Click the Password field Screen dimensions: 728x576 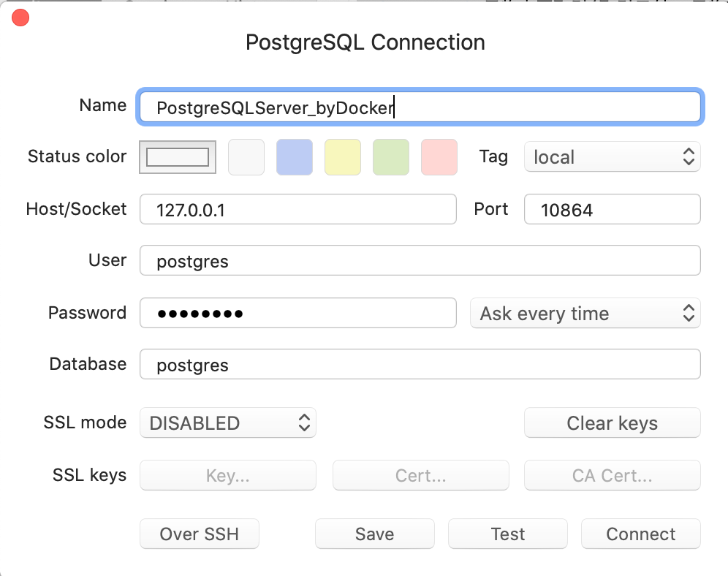tap(298, 313)
